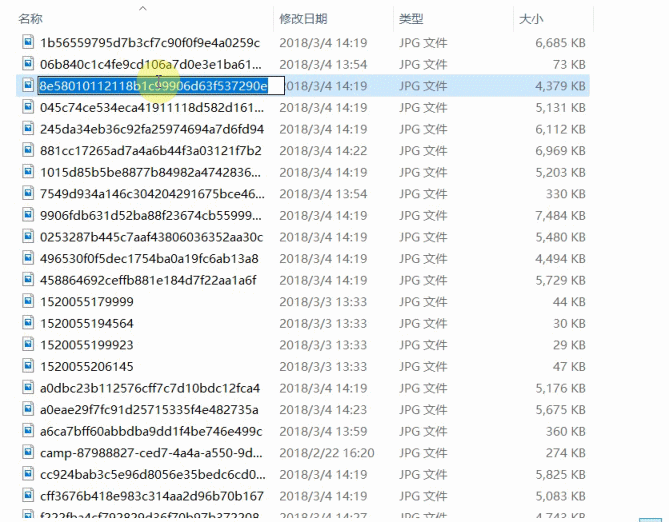
Task: Click icon of a6ca7bff60abbdba9dd1f4be746e499c
Action: [28, 431]
